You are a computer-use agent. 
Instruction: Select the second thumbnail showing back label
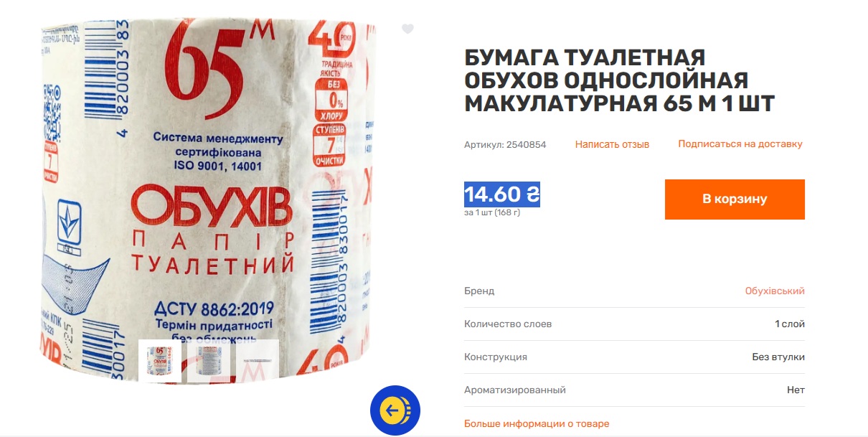(209, 361)
